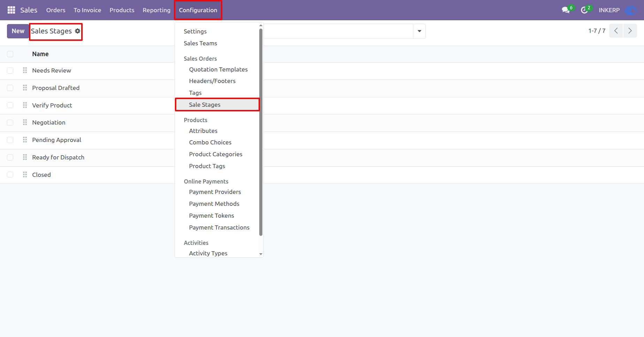The height and width of the screenshot is (337, 644).
Task: Tick the checkbox for Pending Approval
Action: (10, 140)
